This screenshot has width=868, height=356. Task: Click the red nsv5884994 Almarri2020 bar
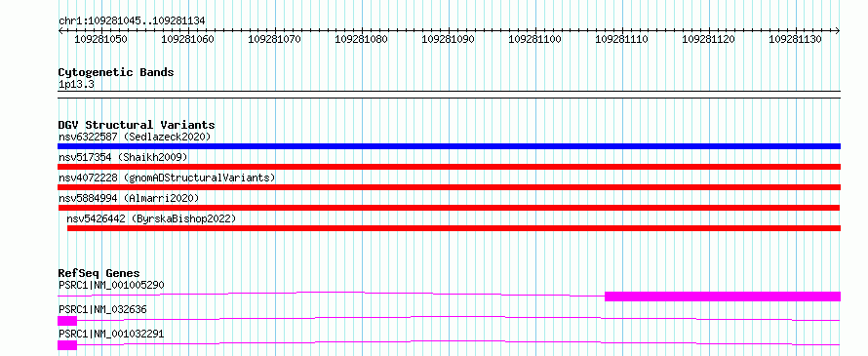[x=449, y=208]
